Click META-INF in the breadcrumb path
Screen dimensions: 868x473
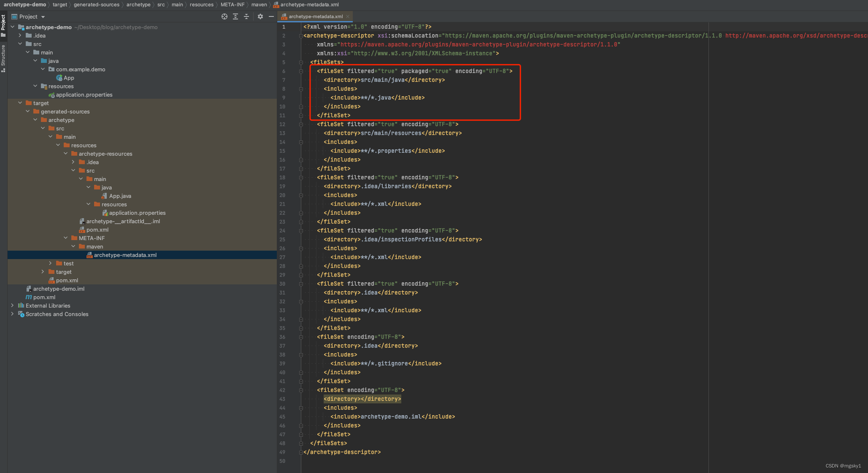click(x=233, y=5)
